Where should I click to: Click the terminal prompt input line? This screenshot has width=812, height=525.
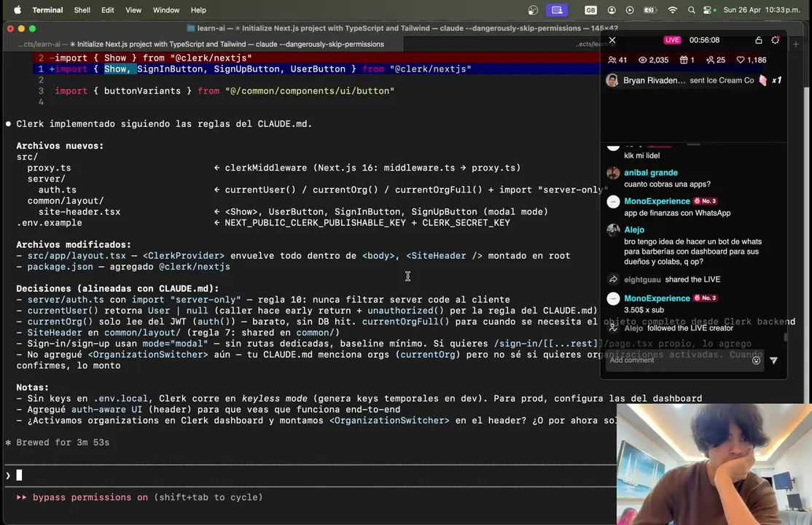(x=310, y=475)
